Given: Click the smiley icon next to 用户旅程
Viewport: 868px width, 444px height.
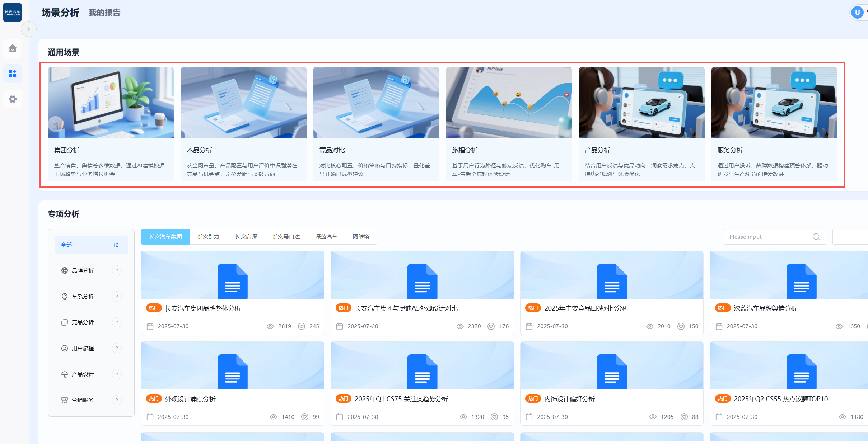Looking at the screenshot, I should (65, 348).
